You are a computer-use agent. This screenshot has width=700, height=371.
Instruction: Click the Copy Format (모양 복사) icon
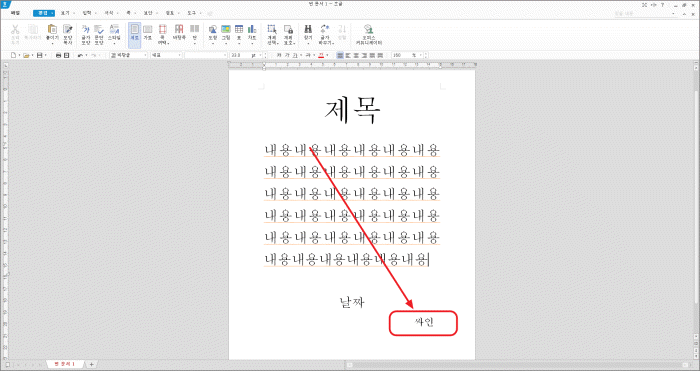pos(67,29)
